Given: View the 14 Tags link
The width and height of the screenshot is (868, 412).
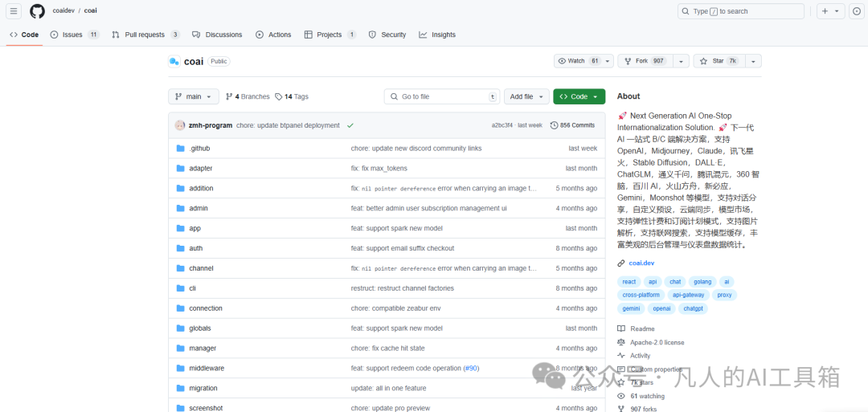Looking at the screenshot, I should coord(292,96).
